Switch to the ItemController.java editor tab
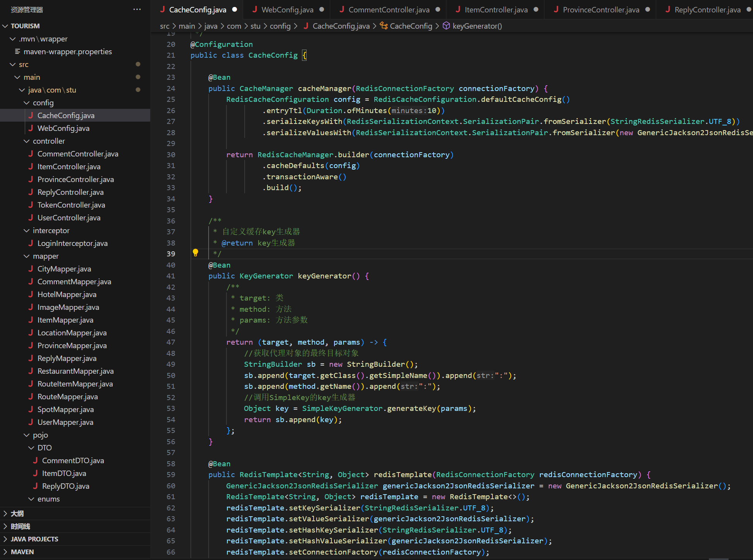This screenshot has height=560, width=753. (x=496, y=9)
